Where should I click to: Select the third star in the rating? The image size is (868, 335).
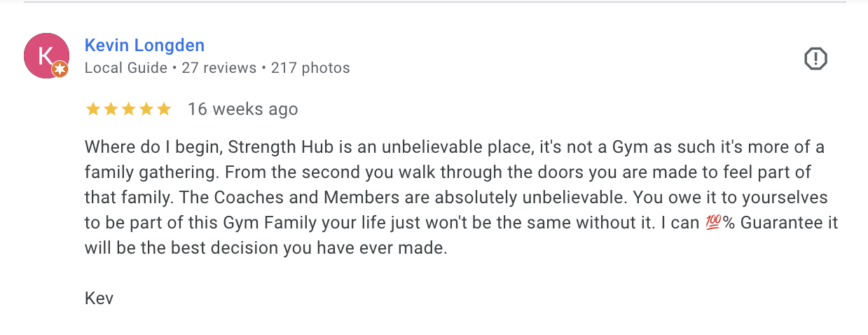click(x=128, y=109)
